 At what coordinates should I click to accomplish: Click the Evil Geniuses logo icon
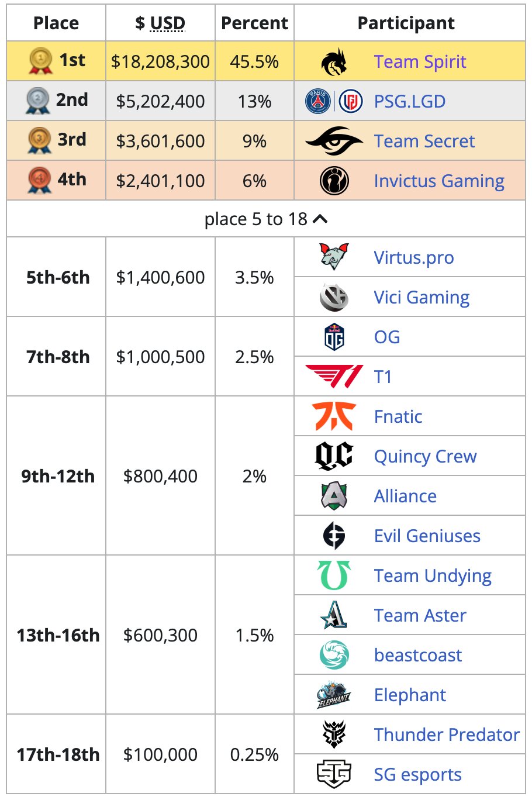click(x=334, y=536)
